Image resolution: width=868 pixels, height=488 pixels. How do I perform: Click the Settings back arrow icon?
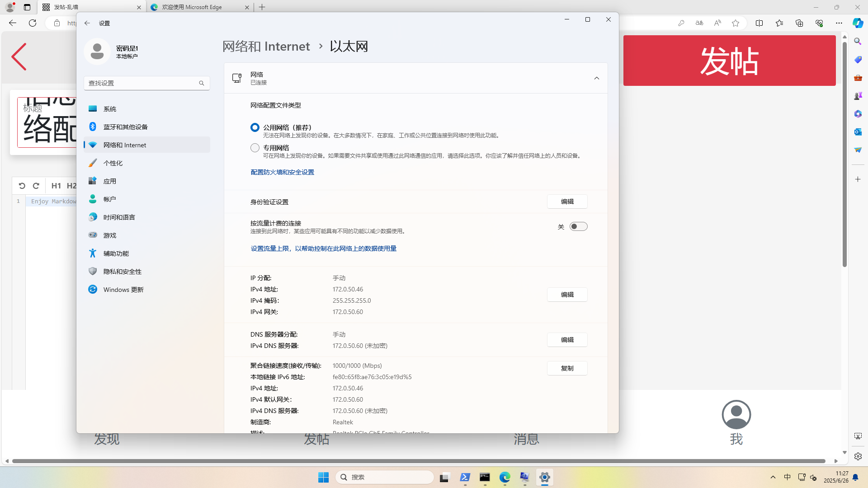click(x=87, y=23)
